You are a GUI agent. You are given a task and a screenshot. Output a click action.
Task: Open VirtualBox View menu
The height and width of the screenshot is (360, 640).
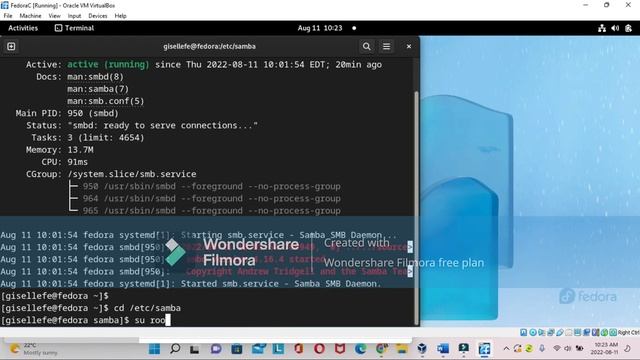click(54, 16)
